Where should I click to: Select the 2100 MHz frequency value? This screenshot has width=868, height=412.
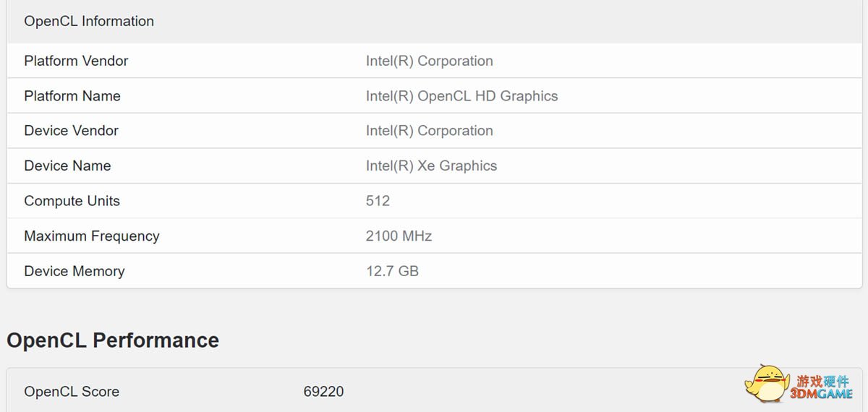399,236
